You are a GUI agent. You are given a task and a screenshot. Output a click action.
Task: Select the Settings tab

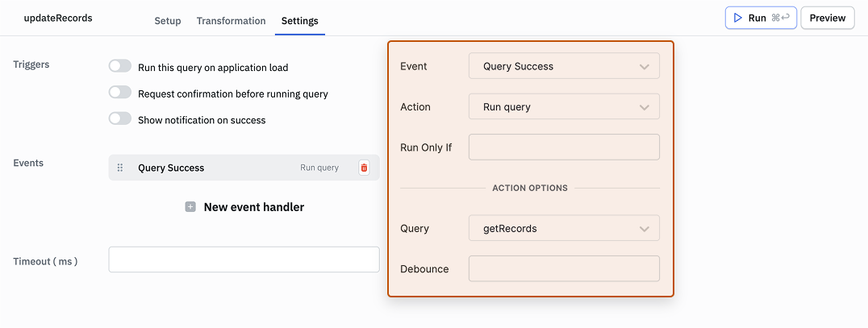coord(299,21)
